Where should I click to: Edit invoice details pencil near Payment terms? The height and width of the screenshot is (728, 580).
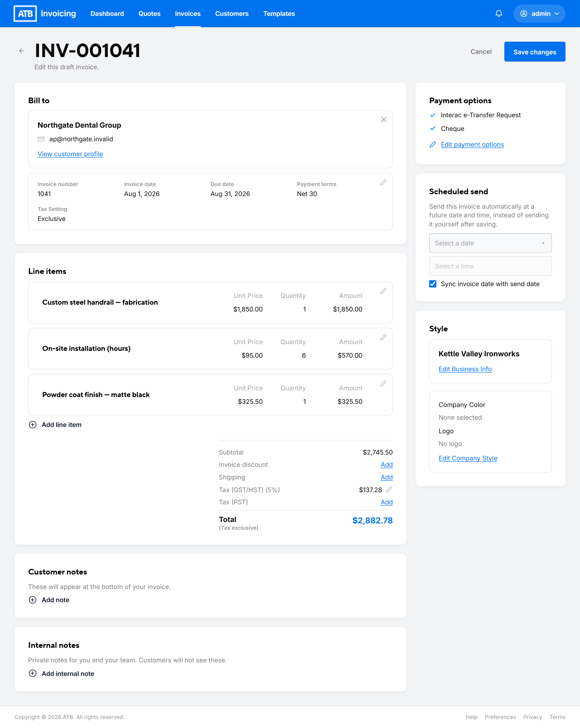(x=383, y=182)
